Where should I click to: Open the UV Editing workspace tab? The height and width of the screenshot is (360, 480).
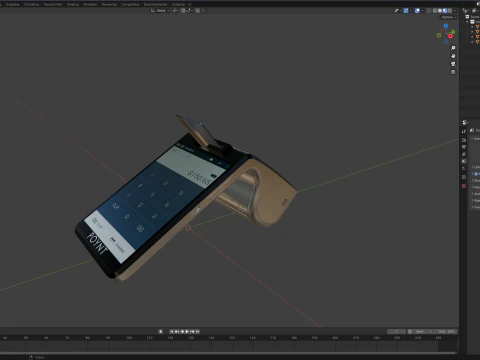(31, 4)
